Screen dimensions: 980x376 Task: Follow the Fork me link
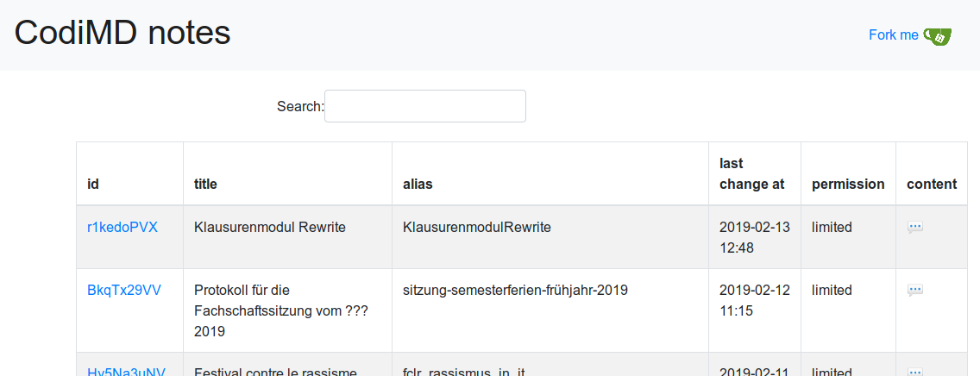click(x=893, y=35)
